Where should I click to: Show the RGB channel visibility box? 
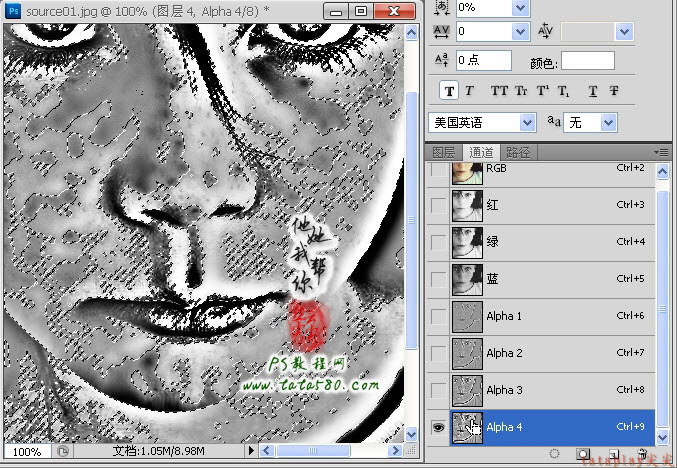pos(439,169)
